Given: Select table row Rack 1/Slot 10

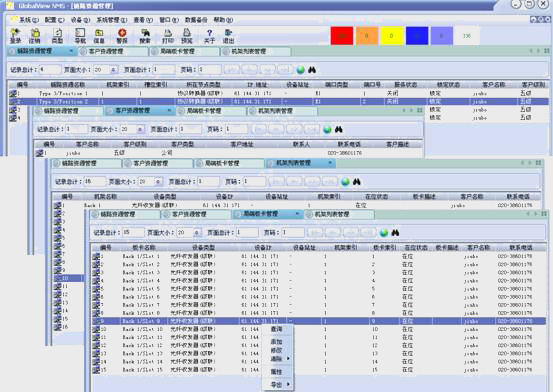Looking at the screenshot, I should (x=318, y=329).
